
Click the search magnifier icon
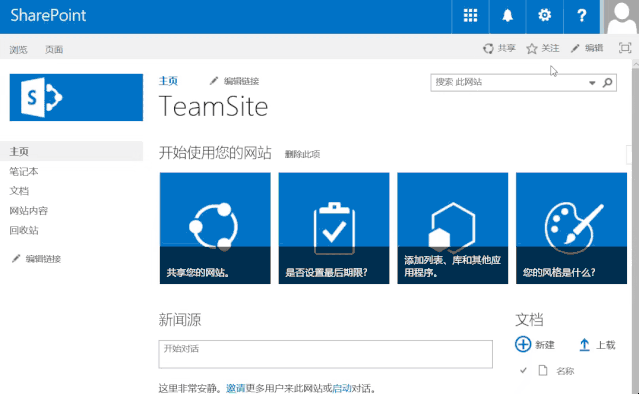(x=607, y=83)
